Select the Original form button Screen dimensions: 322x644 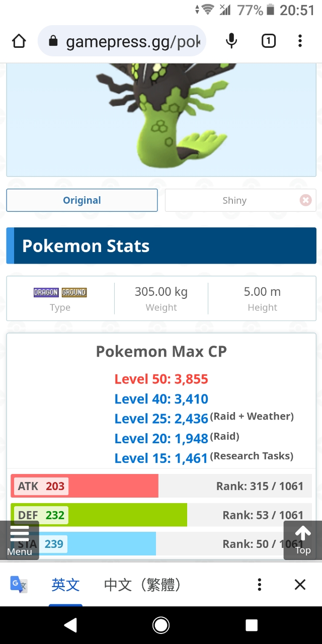pyautogui.click(x=82, y=200)
